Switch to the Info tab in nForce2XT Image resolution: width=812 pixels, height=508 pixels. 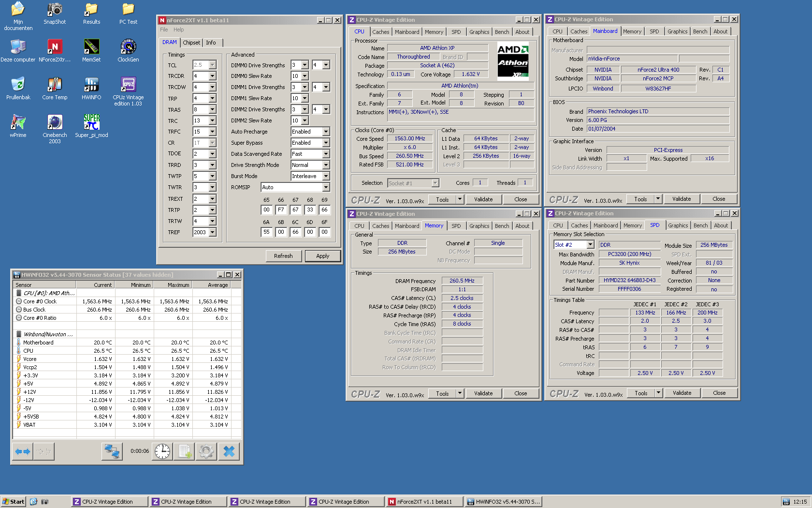(211, 43)
